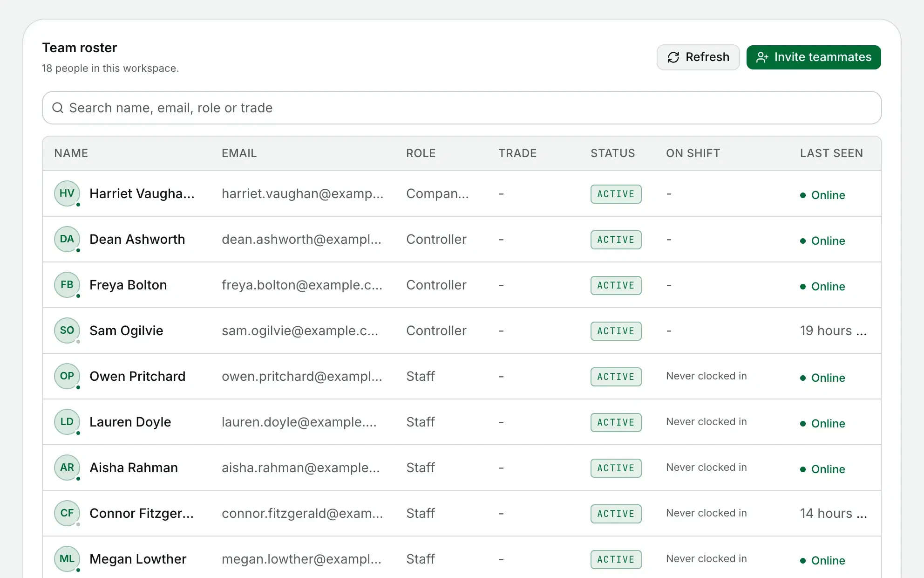This screenshot has height=578, width=924.
Task: Select the name Freya Bolton
Action: coord(128,285)
